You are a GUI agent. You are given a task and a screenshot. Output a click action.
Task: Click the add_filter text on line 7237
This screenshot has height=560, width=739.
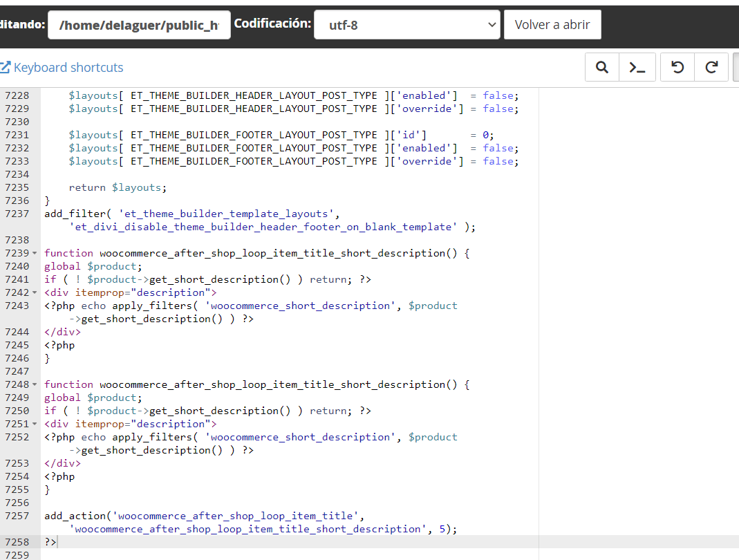pyautogui.click(x=75, y=214)
